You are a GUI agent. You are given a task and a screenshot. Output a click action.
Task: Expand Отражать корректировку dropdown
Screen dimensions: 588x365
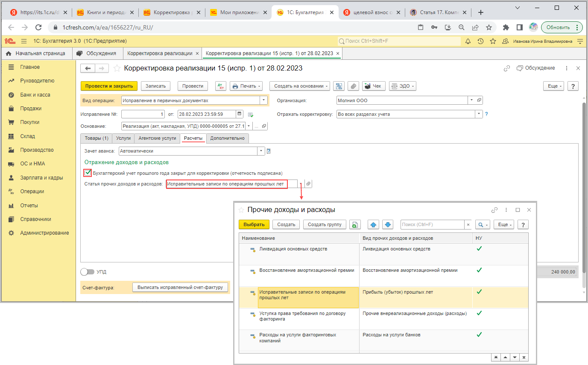pos(479,114)
